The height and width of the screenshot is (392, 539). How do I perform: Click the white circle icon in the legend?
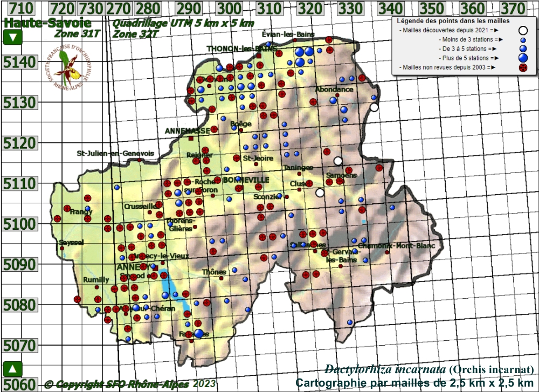click(x=522, y=30)
